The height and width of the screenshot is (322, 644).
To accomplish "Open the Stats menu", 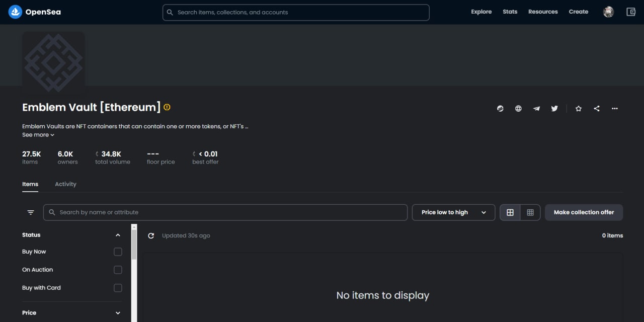I will tap(510, 12).
